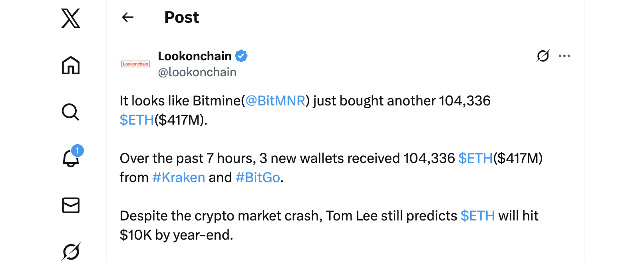Click the Post page heading
Screen dimensions: 644x262
pyautogui.click(x=181, y=18)
